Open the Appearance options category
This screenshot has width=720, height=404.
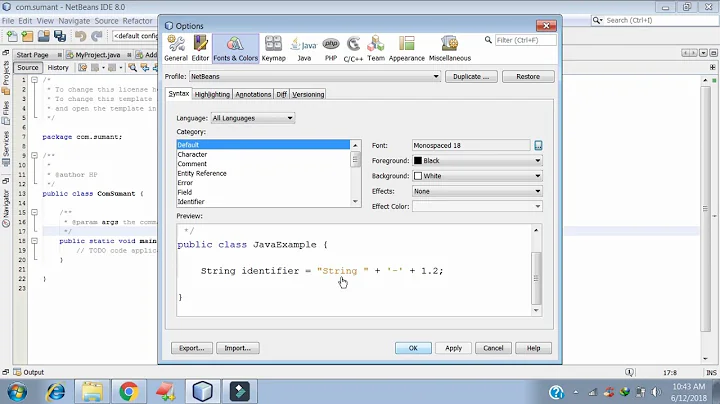pyautogui.click(x=406, y=48)
